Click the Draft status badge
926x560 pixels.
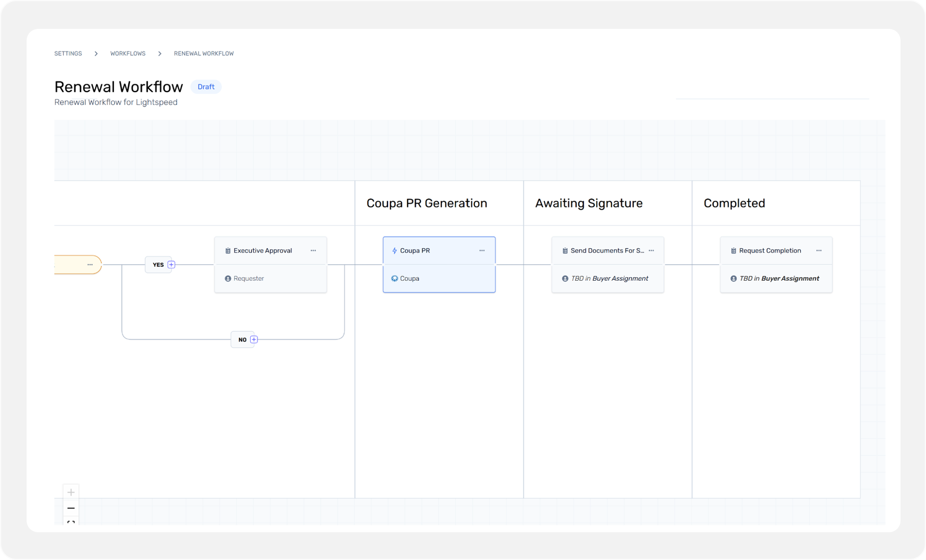[x=206, y=87]
